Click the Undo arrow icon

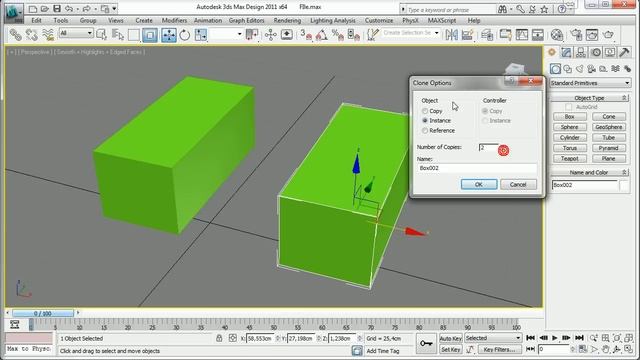point(69,8)
